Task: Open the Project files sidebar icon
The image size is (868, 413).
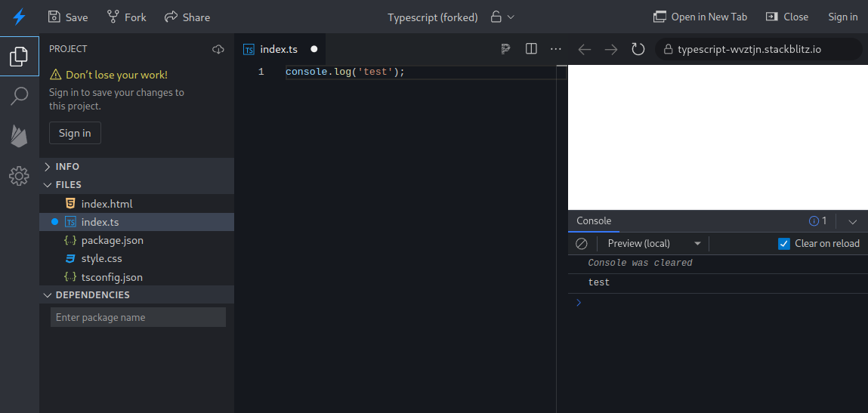Action: (20, 56)
